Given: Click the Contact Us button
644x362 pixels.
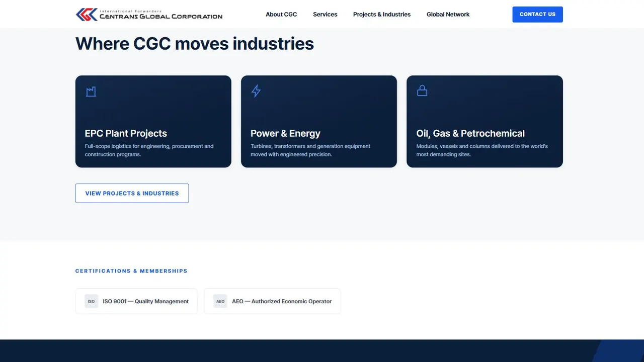Looking at the screenshot, I should 537,15.
